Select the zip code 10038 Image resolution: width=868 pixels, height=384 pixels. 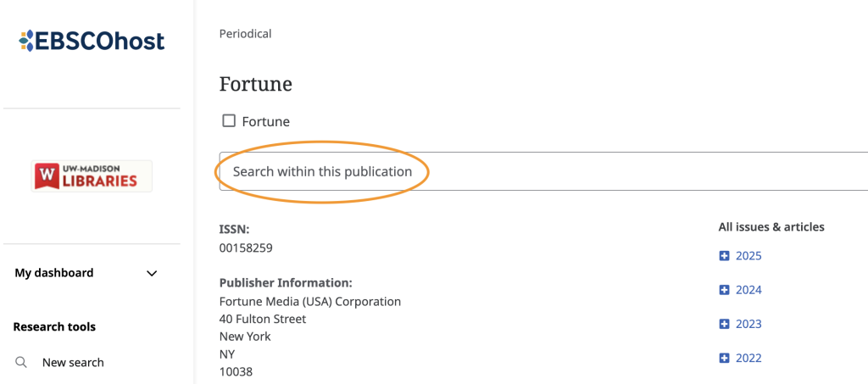point(236,371)
